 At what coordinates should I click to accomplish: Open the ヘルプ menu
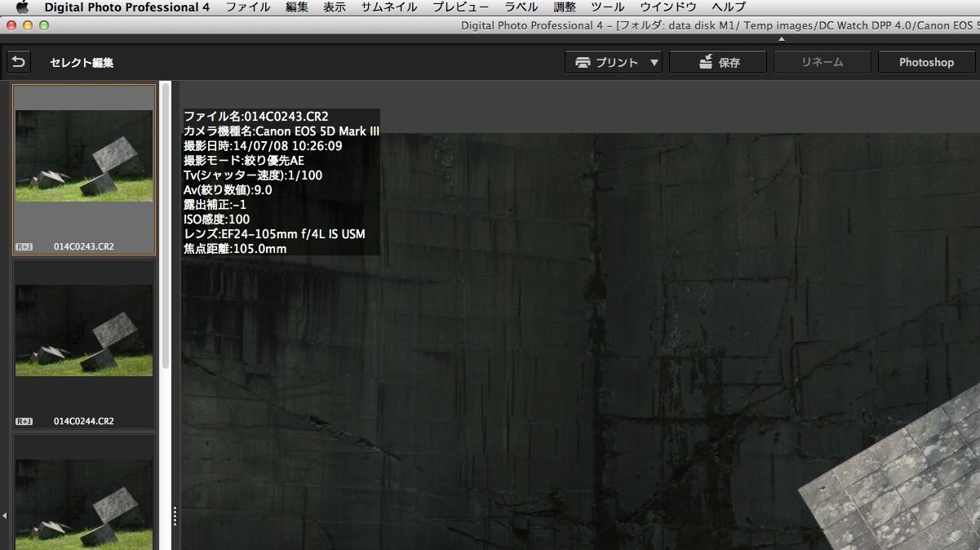tap(729, 7)
